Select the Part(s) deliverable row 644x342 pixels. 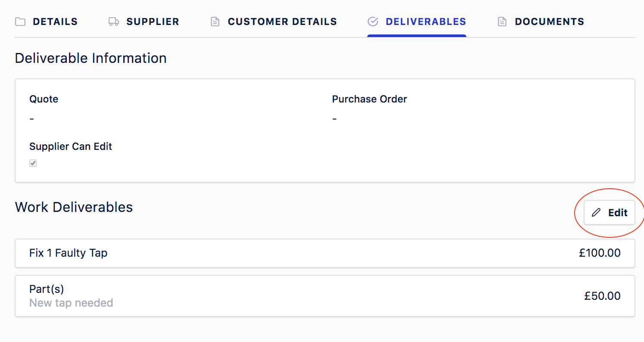325,296
